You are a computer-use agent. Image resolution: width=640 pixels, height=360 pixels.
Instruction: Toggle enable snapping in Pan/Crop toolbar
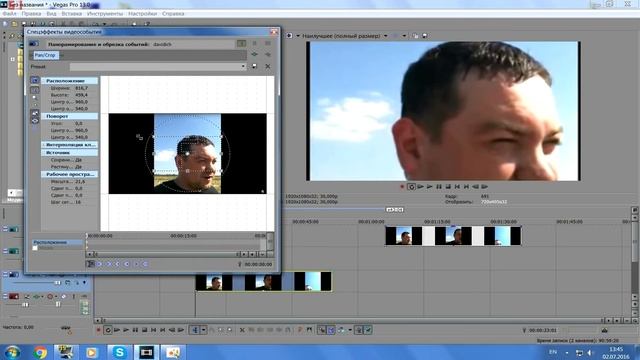click(35, 105)
